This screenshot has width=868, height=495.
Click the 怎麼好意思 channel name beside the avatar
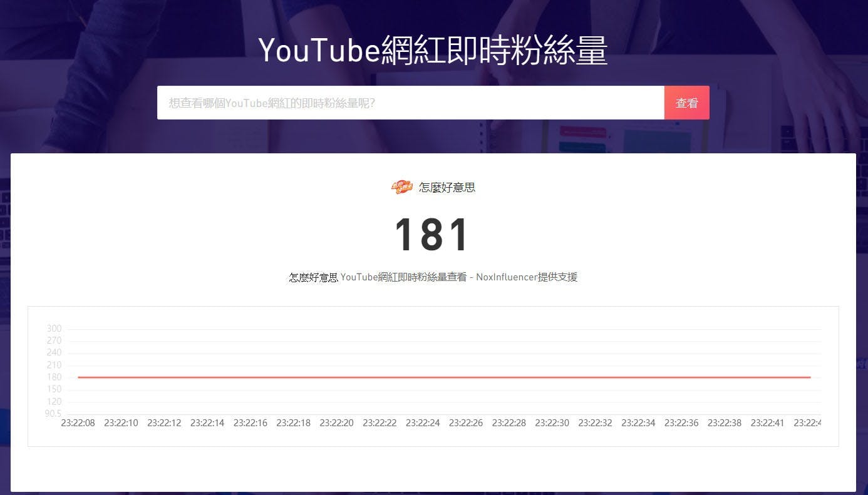coord(447,187)
